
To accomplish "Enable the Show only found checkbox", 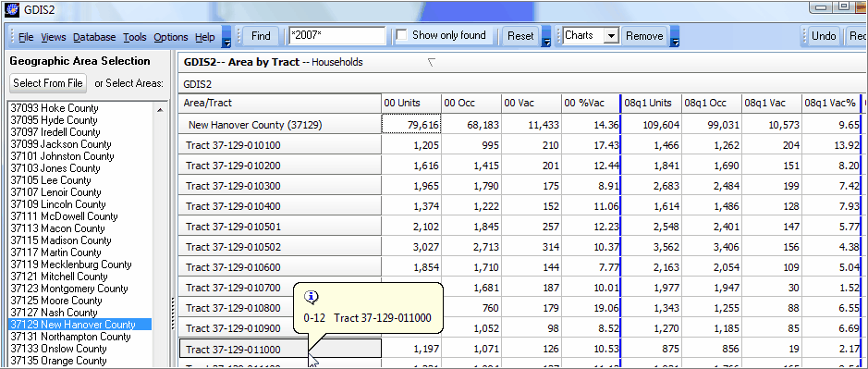I will point(401,35).
